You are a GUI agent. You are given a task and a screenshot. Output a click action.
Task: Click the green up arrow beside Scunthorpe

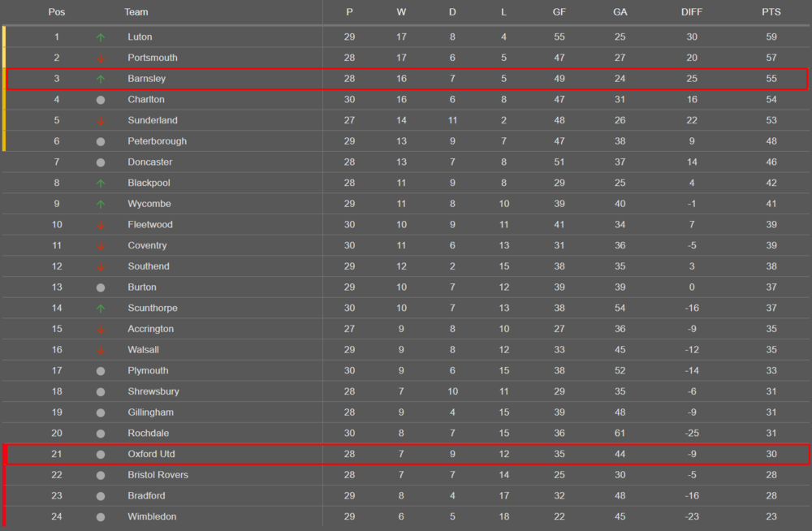pos(101,309)
